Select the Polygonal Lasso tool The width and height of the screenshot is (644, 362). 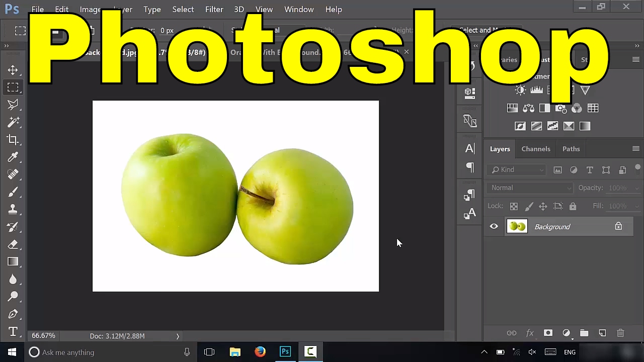[x=13, y=105]
